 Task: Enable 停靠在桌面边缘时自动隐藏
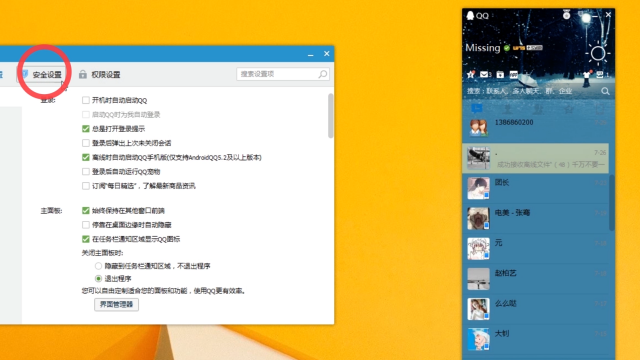pos(86,225)
